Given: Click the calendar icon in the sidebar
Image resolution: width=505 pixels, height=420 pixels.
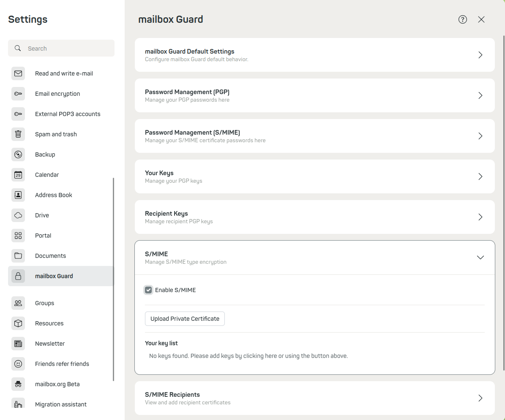Looking at the screenshot, I should [x=18, y=175].
